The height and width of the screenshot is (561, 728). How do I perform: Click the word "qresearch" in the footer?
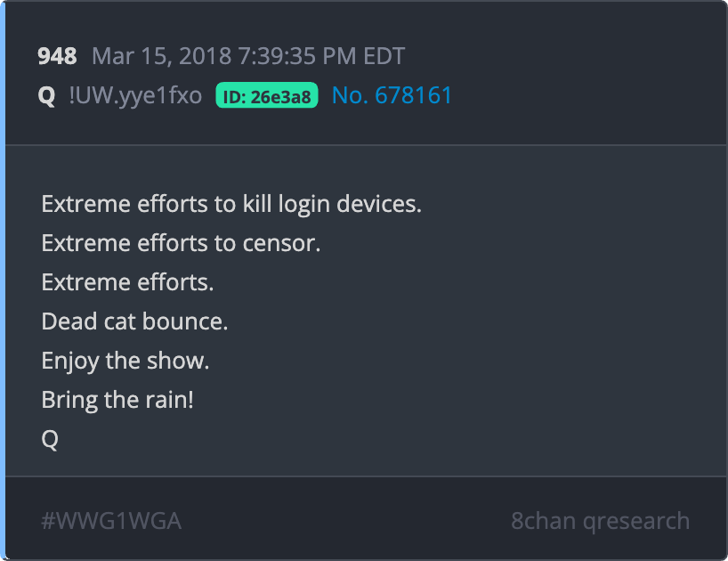(x=636, y=522)
